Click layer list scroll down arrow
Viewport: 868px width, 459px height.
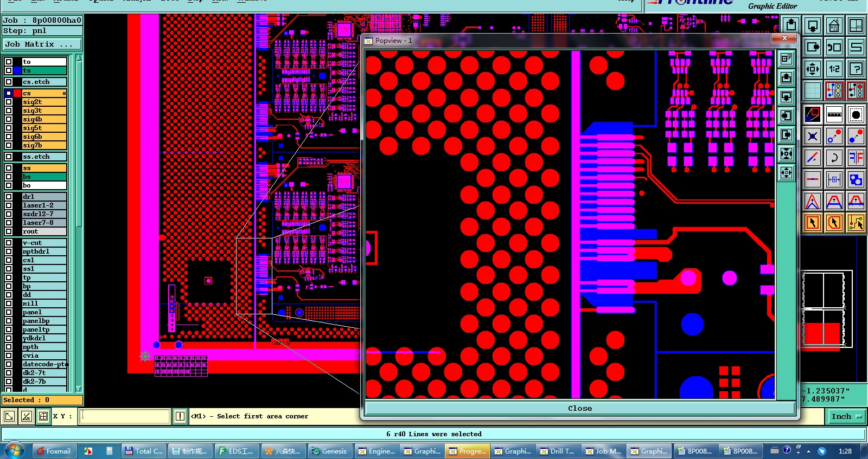pyautogui.click(x=79, y=389)
